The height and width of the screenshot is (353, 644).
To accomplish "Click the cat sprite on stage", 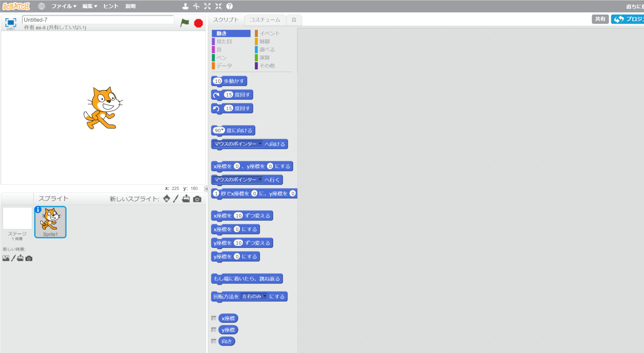I will [x=103, y=108].
